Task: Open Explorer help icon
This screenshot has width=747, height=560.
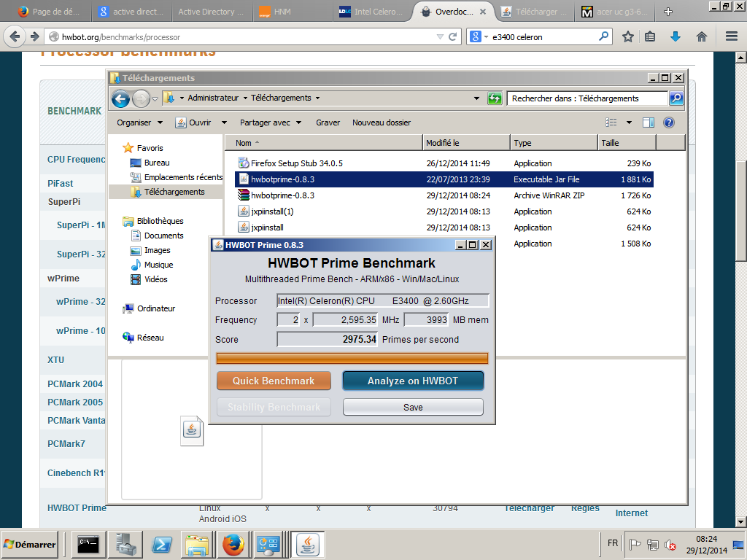Action: tap(669, 122)
